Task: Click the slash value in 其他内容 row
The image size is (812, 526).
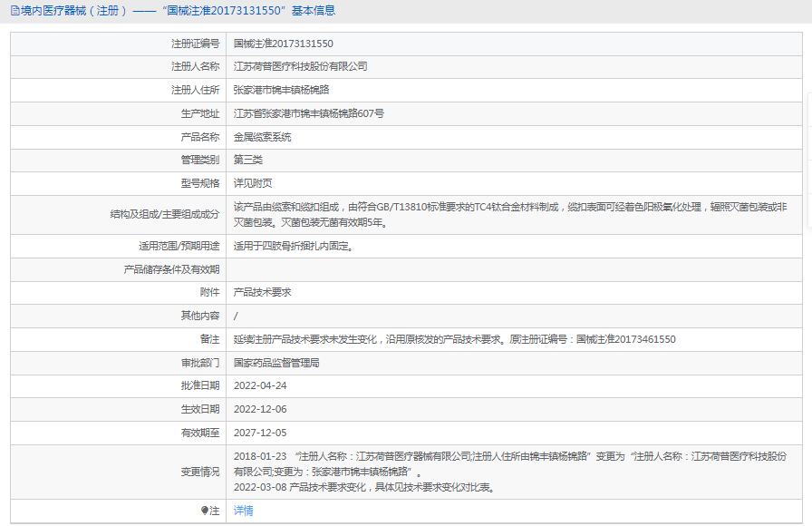Action: 236,316
